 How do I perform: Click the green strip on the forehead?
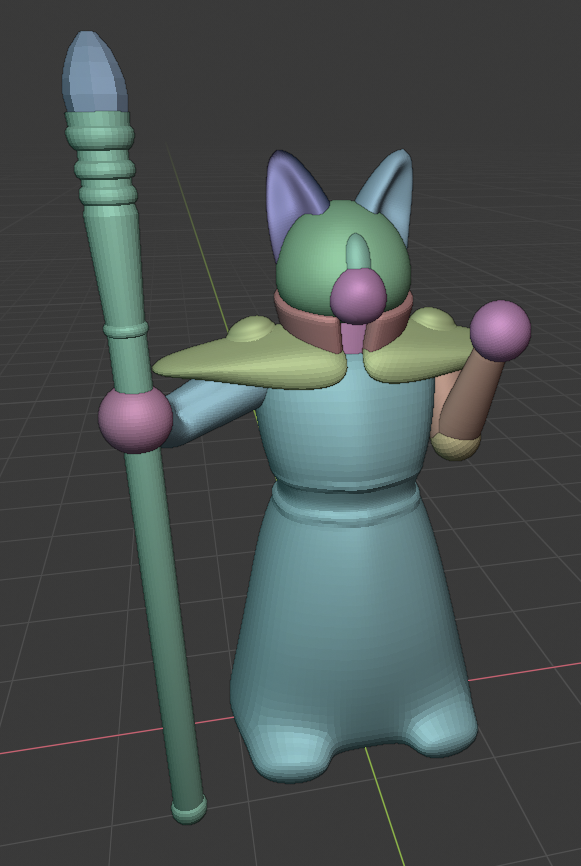point(359,251)
